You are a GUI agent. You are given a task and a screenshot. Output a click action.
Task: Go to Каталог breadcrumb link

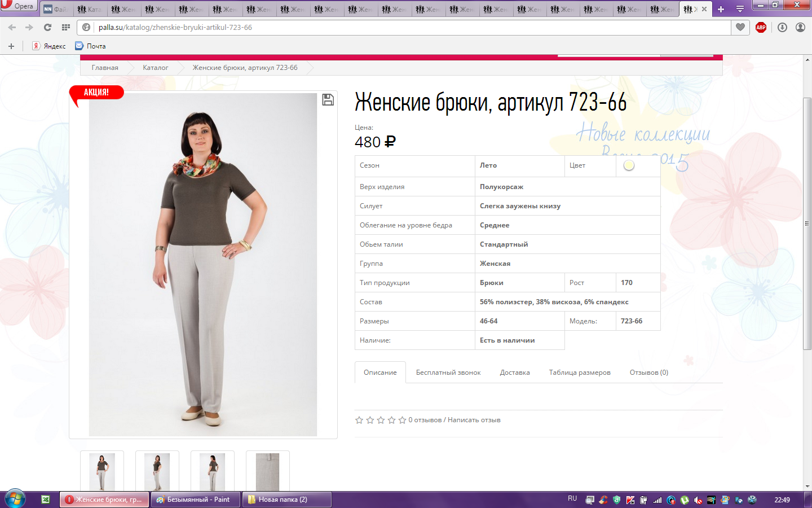(155, 68)
